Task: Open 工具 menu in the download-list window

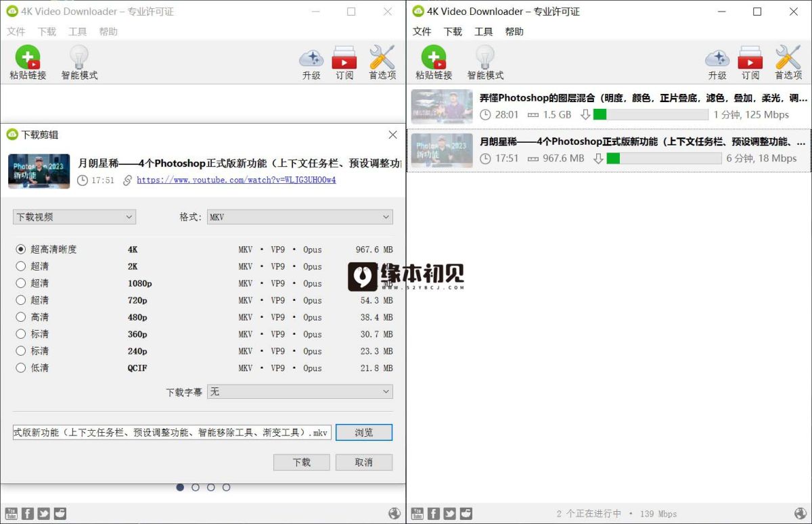Action: pos(484,32)
